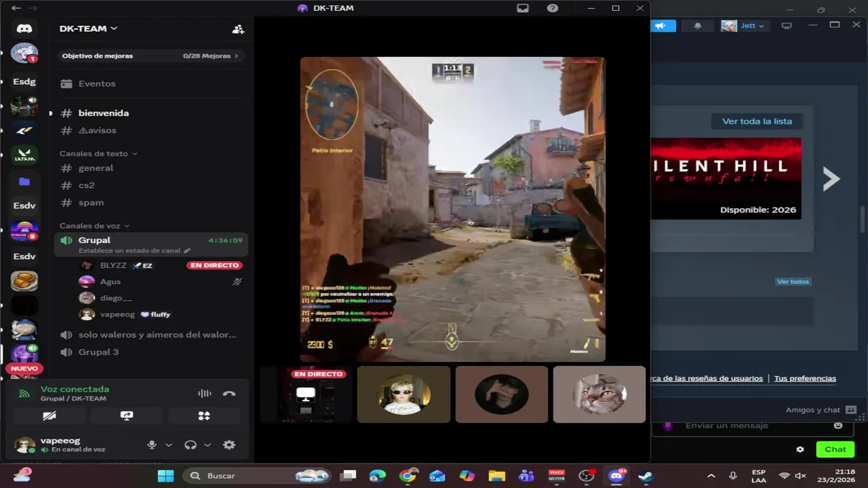This screenshot has width=868, height=488.
Task: Invite people icon next to DK-TEAM header
Action: tap(238, 29)
